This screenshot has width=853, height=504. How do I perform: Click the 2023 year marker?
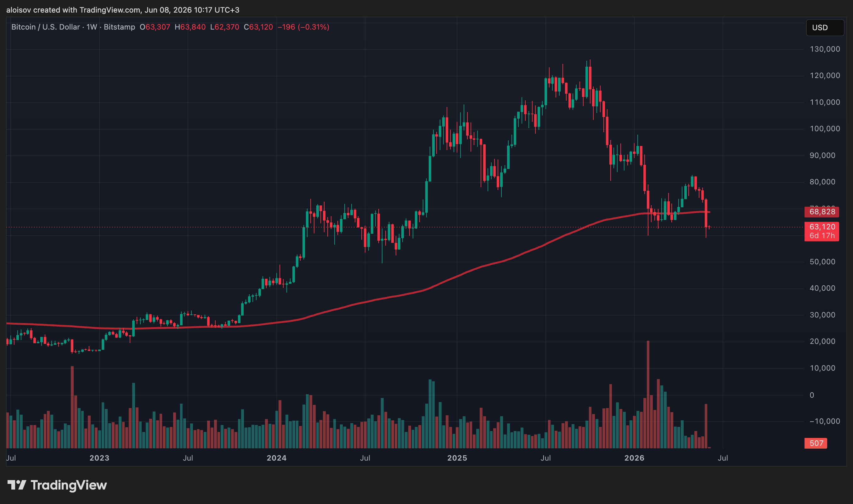pos(99,458)
